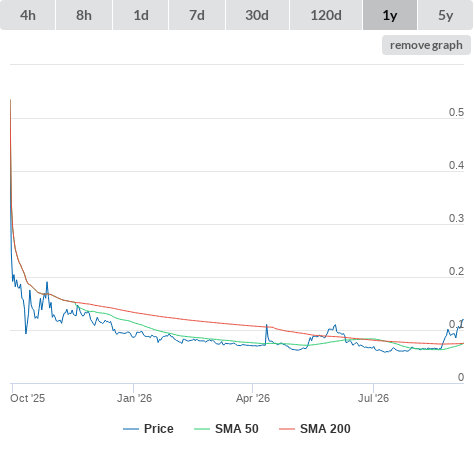Screen dimensions: 474x455
Task: Click the Apr '26 axis label
Action: coord(253,398)
